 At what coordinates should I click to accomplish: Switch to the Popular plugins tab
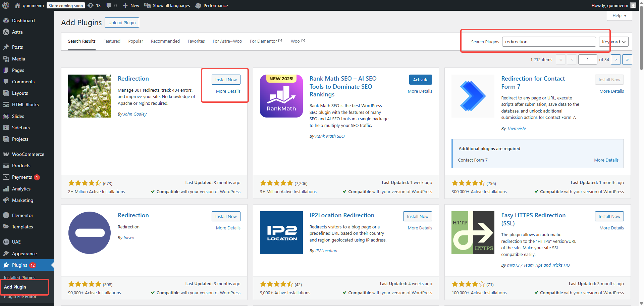(x=136, y=41)
